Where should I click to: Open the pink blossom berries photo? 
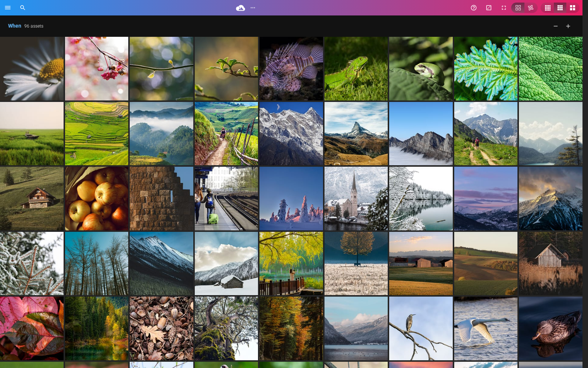(x=97, y=68)
